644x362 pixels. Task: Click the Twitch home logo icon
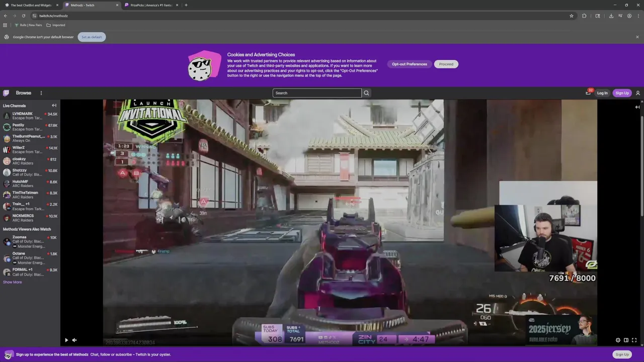coord(6,93)
